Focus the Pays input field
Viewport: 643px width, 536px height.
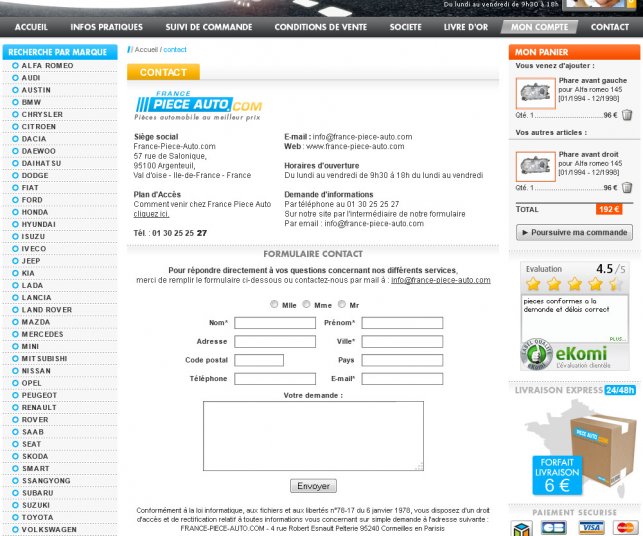coord(402,360)
